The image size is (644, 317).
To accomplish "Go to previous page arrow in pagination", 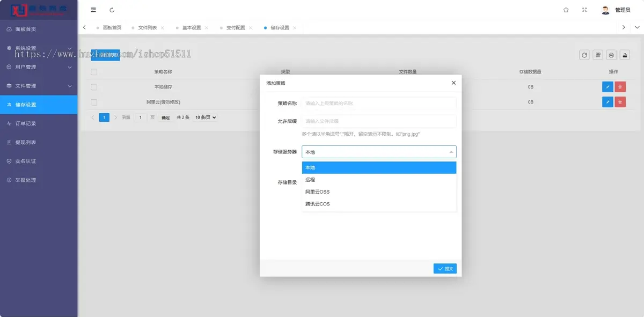I will click(93, 117).
